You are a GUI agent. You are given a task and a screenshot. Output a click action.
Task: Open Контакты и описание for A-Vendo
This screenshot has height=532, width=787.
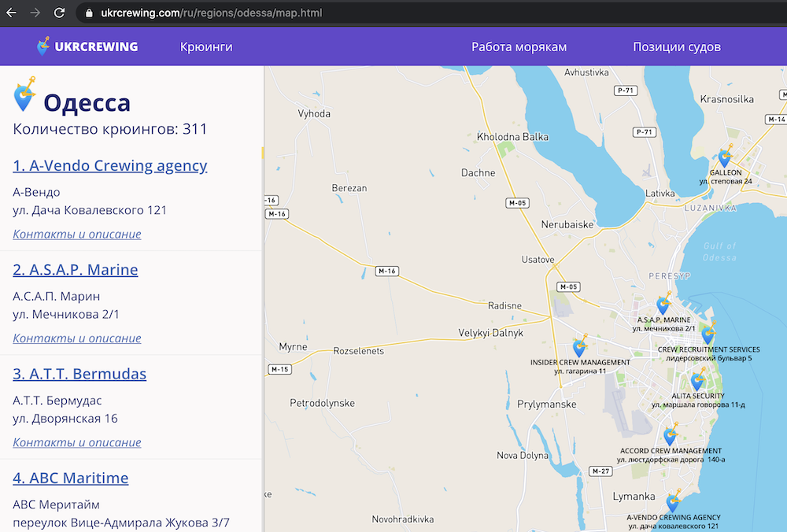coord(77,234)
